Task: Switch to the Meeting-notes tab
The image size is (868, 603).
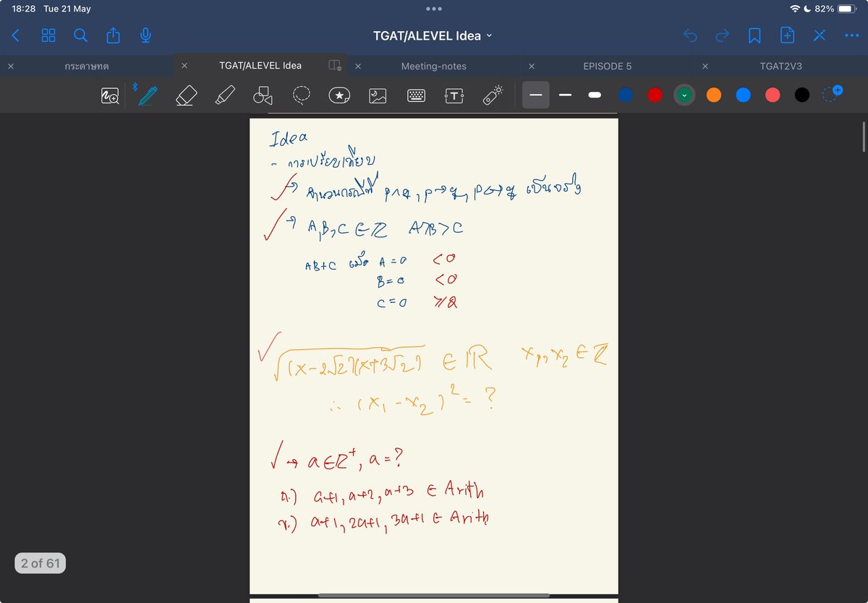Action: 434,66
